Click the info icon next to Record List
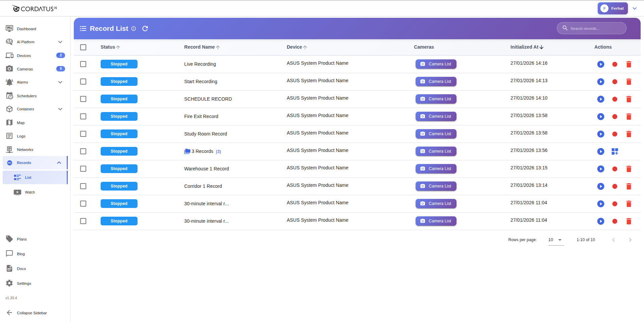The height and width of the screenshot is (322, 644). tap(133, 29)
